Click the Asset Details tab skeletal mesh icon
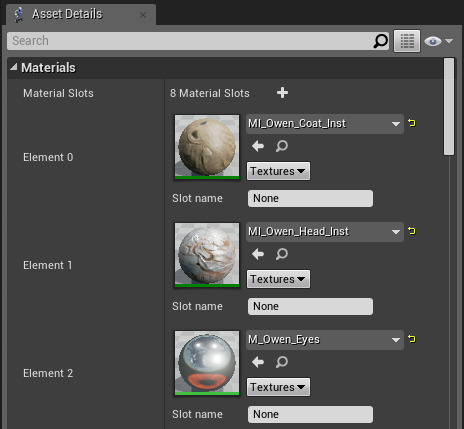The image size is (464, 429). [x=19, y=15]
